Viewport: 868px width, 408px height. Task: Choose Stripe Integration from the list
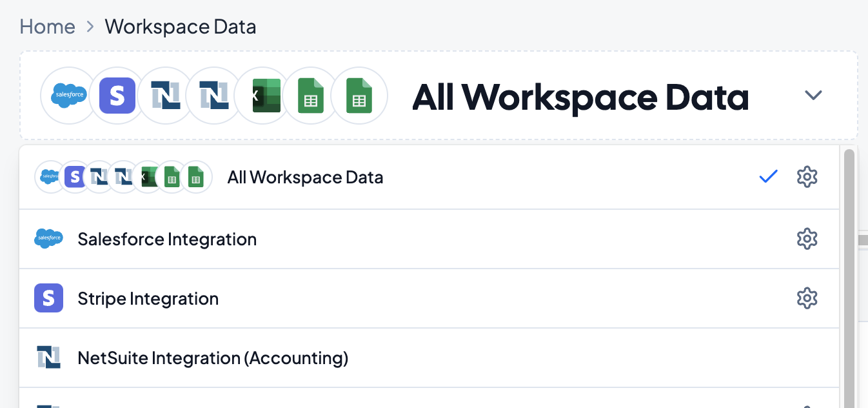point(148,299)
